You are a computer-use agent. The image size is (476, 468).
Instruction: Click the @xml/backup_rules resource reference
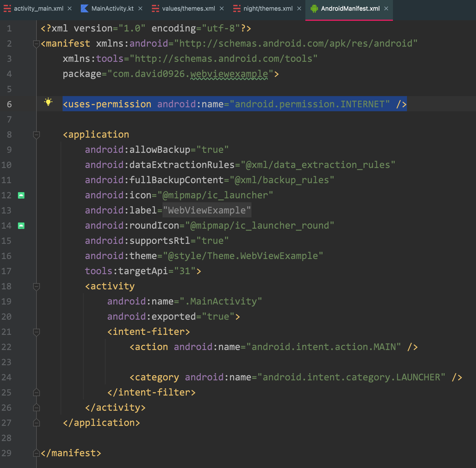pyautogui.click(x=282, y=180)
